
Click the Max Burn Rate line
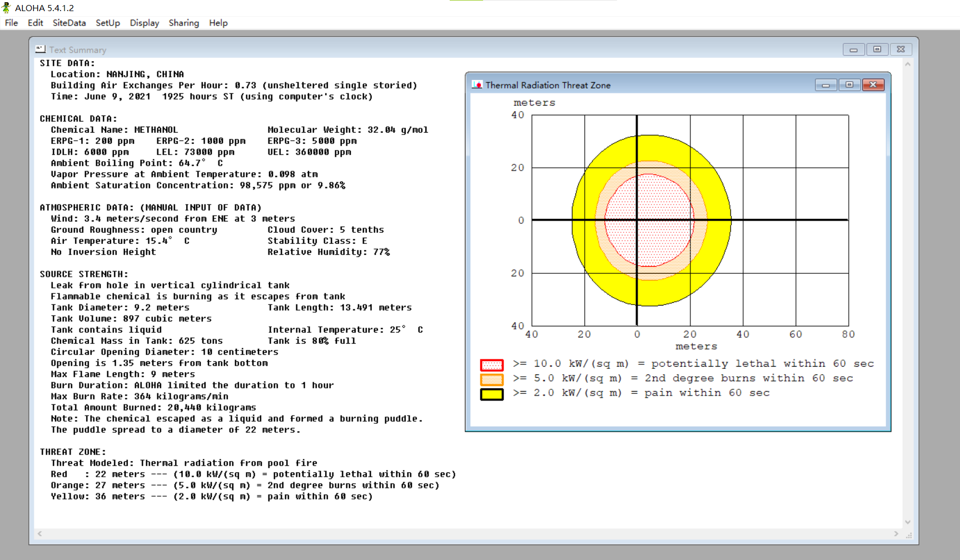click(140, 397)
